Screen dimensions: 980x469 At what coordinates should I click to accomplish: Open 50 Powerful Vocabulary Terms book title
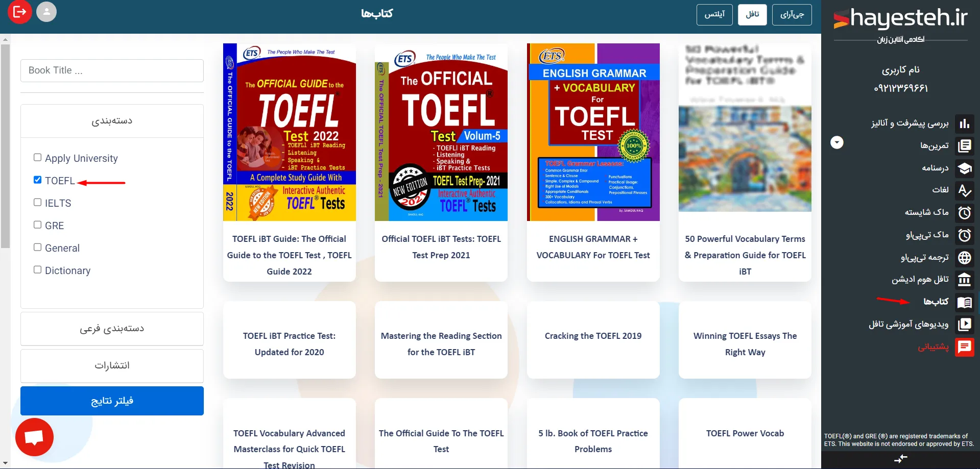pos(745,255)
